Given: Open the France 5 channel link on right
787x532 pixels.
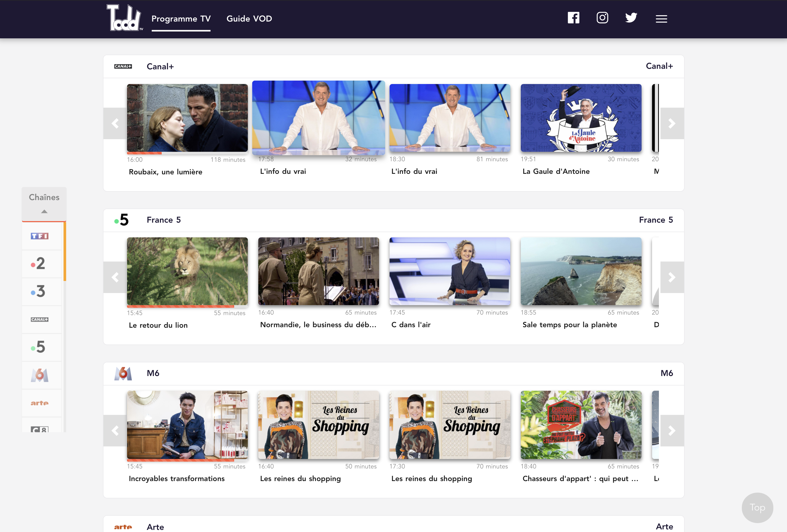Looking at the screenshot, I should 655,220.
